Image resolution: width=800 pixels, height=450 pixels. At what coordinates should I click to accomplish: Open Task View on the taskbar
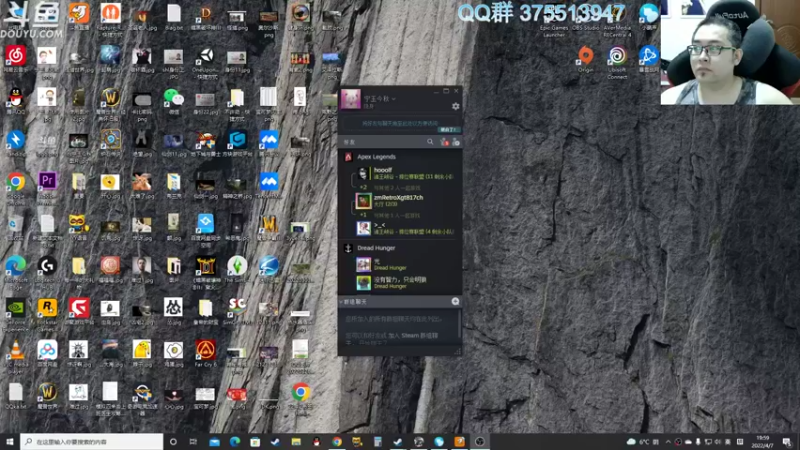[x=193, y=442]
